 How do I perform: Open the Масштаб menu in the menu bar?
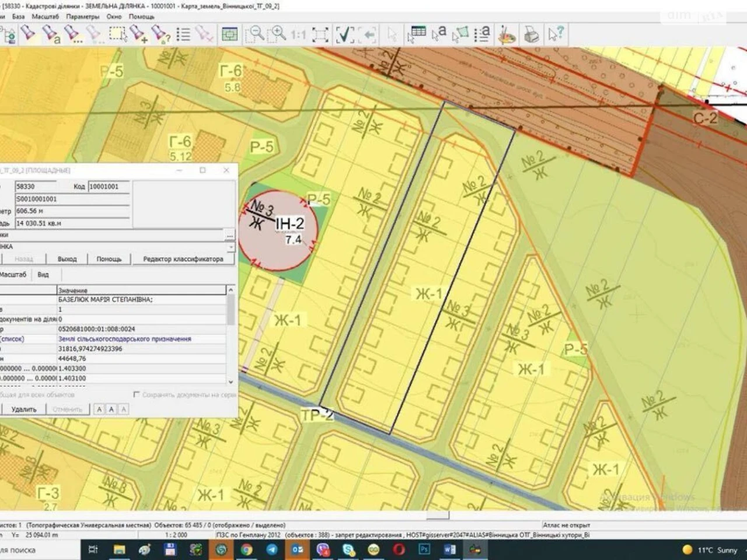pyautogui.click(x=45, y=16)
